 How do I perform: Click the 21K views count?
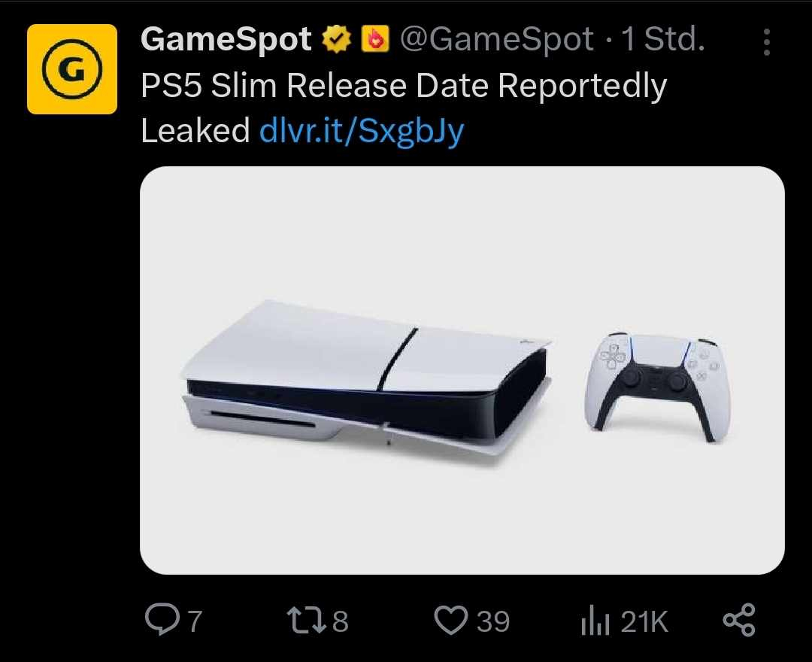pos(644,621)
